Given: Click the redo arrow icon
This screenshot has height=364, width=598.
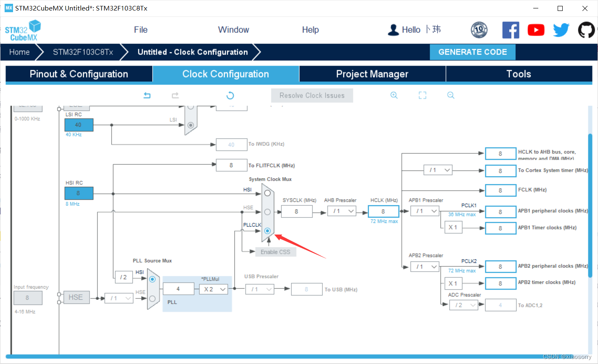Looking at the screenshot, I should point(175,95).
